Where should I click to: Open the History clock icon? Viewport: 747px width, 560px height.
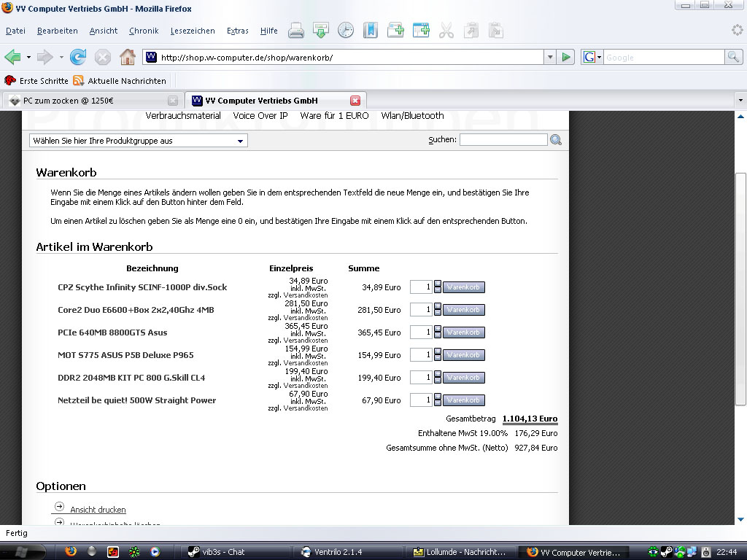coord(345,31)
